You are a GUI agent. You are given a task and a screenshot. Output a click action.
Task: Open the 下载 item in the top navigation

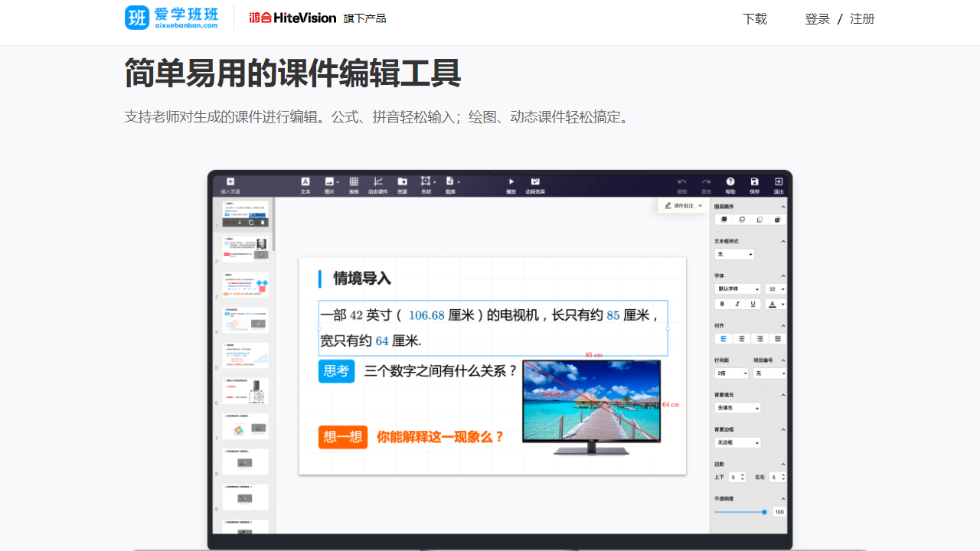pos(755,18)
